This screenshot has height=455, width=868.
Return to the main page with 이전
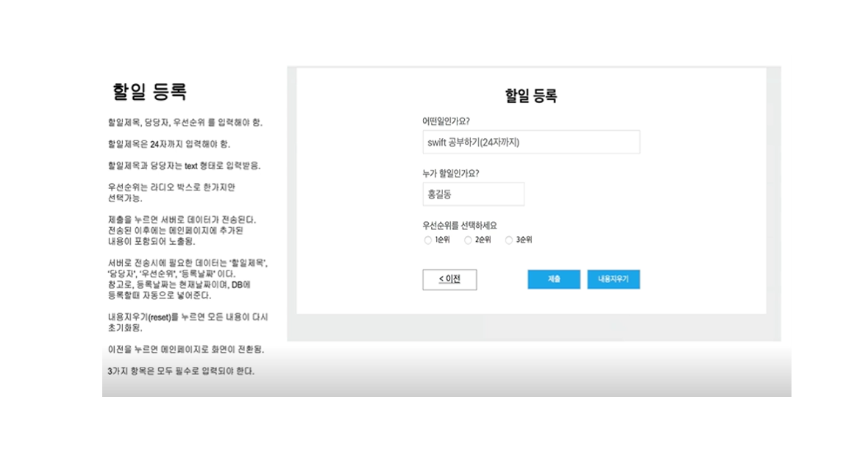(449, 279)
